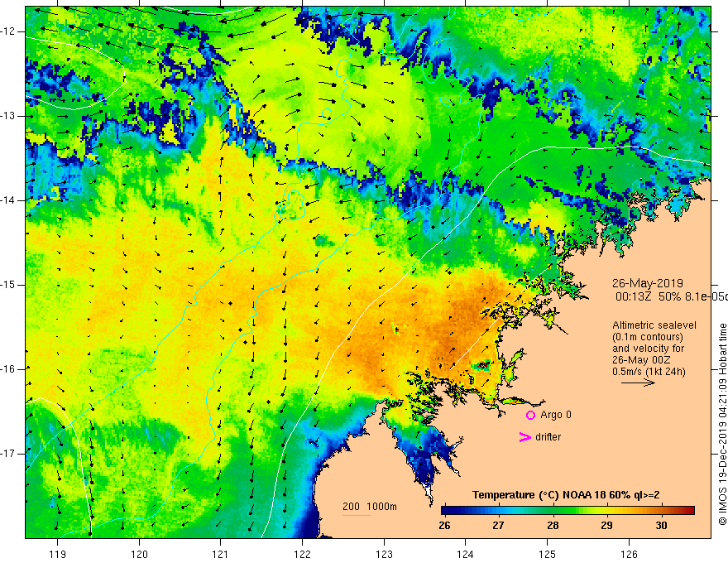
Task: Click the longitude axis label '125'
Action: (x=548, y=554)
